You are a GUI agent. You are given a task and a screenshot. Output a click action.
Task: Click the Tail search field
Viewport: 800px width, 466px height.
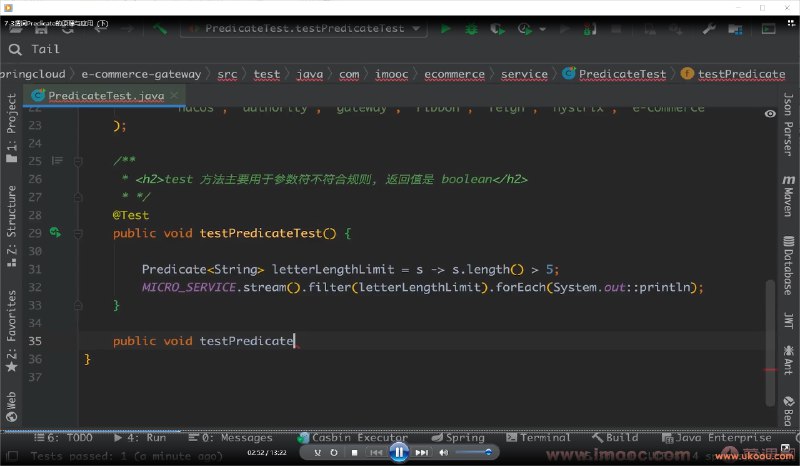coord(399,49)
